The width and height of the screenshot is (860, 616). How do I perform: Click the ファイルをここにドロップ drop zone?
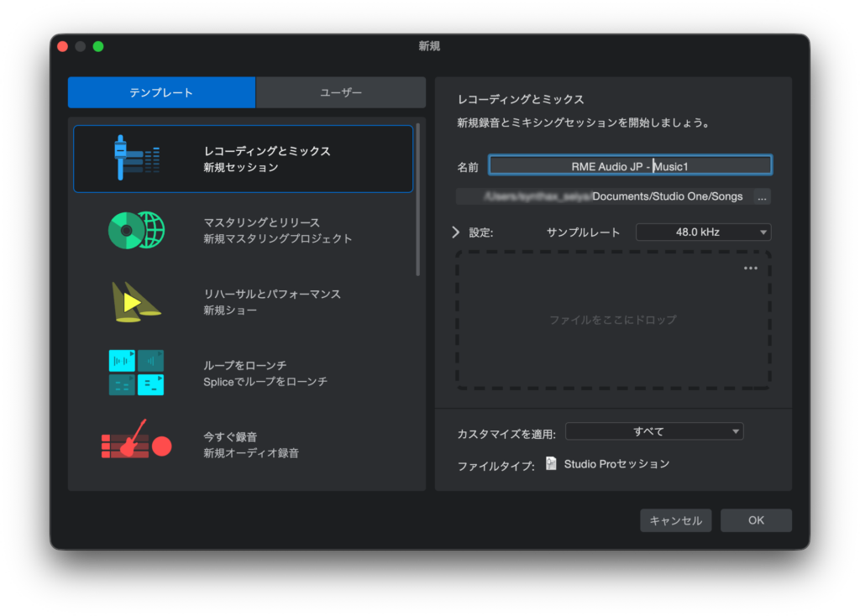click(613, 320)
